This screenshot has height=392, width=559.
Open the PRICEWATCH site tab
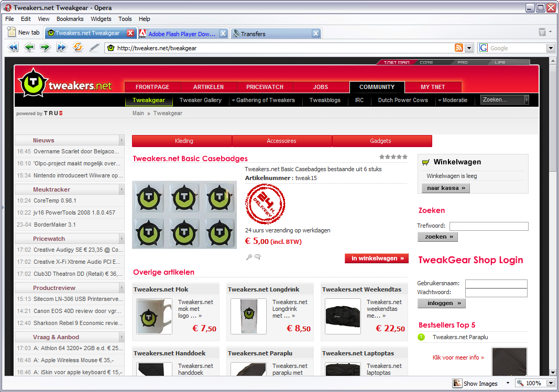pyautogui.click(x=265, y=87)
